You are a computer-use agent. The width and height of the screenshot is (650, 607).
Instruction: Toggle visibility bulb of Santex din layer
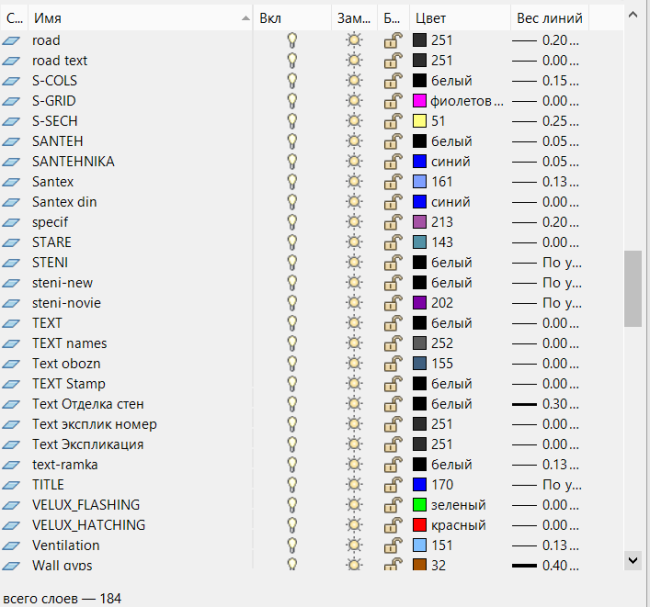coord(292,202)
